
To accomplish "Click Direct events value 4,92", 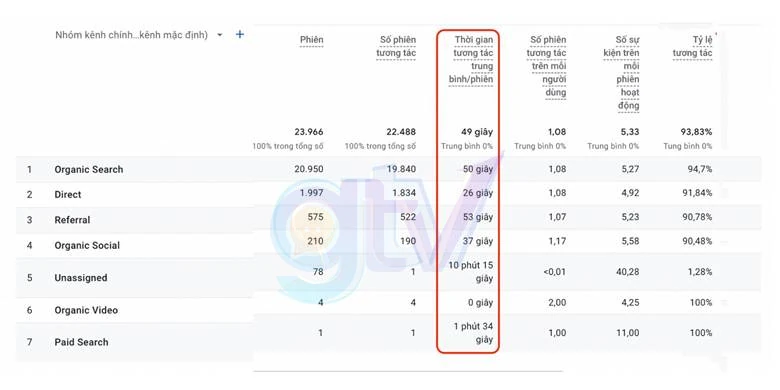I will [630, 193].
